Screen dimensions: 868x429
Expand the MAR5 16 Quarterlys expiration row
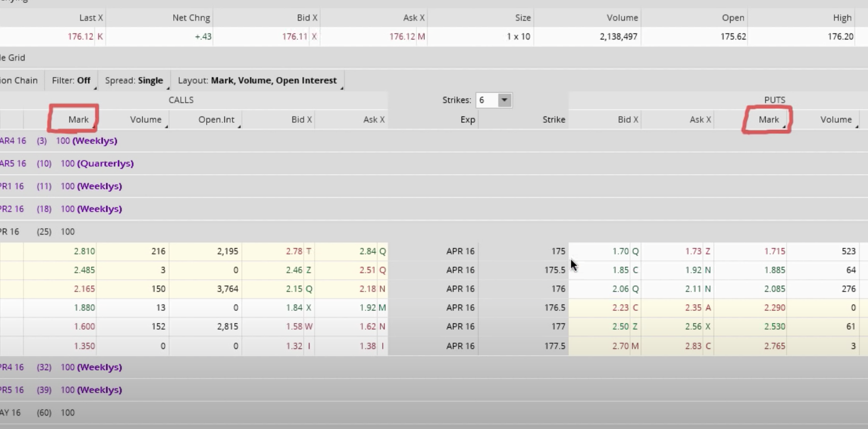[x=434, y=163]
